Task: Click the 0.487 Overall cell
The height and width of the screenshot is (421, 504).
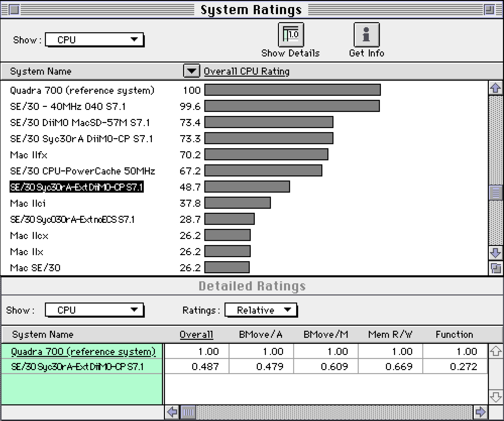Action: click(x=197, y=366)
